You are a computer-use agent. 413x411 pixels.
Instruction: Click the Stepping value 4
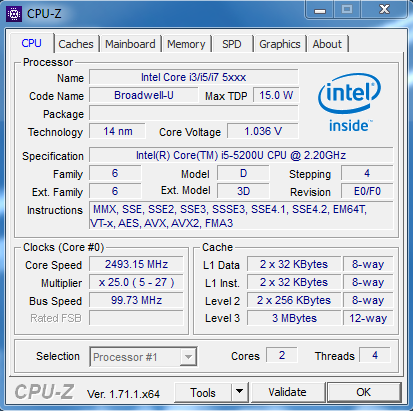(367, 173)
